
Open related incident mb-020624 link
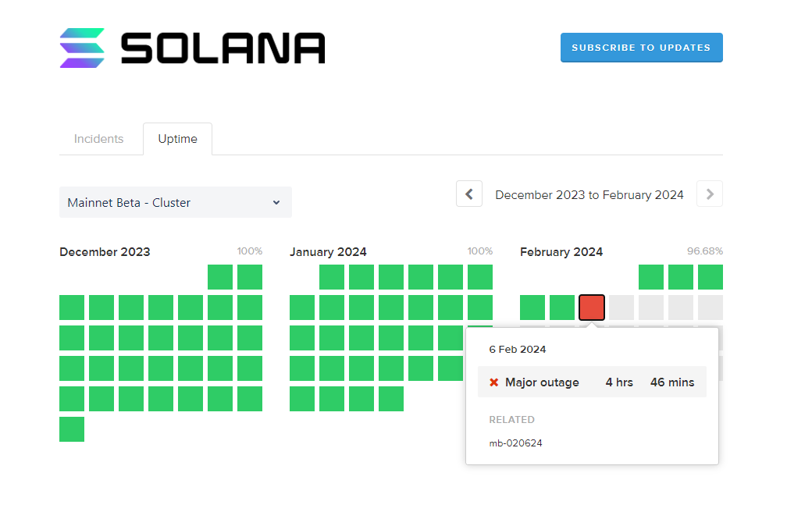pyautogui.click(x=516, y=443)
